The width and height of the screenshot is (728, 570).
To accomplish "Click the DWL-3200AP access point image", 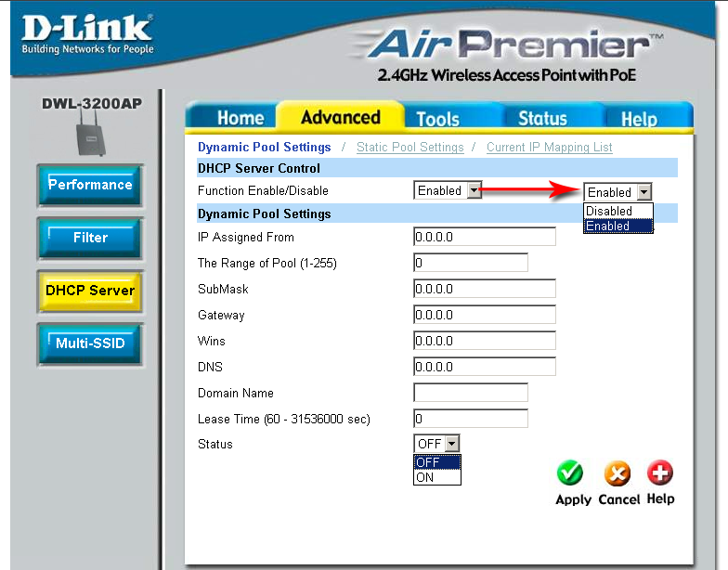I will pyautogui.click(x=91, y=134).
